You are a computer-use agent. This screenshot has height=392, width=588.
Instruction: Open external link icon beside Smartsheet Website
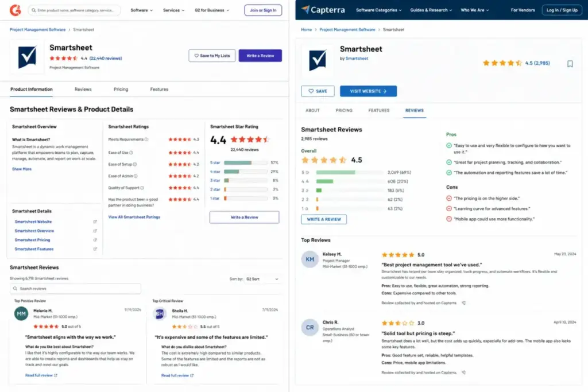[95, 222]
